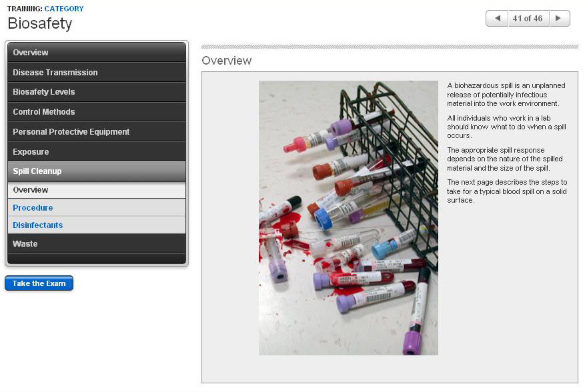585x392 pixels.
Task: Advance to next page using right arrow
Action: pos(559,18)
